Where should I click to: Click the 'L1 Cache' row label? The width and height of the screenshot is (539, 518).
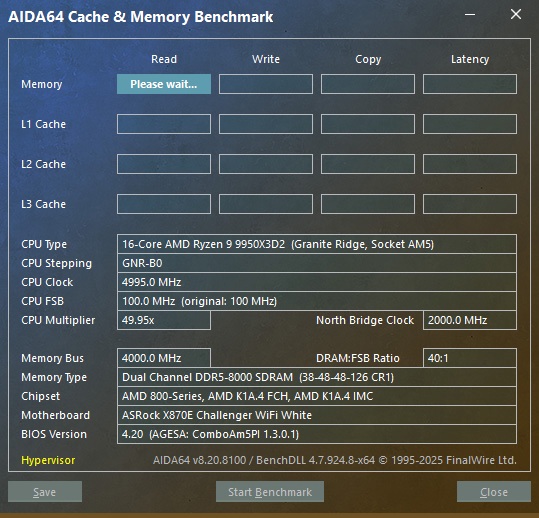[43, 124]
